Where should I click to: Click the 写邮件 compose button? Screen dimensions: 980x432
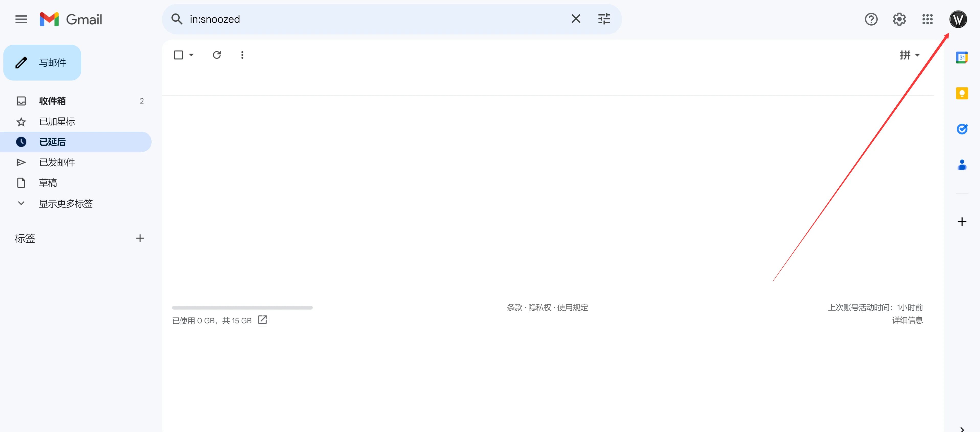point(42,63)
